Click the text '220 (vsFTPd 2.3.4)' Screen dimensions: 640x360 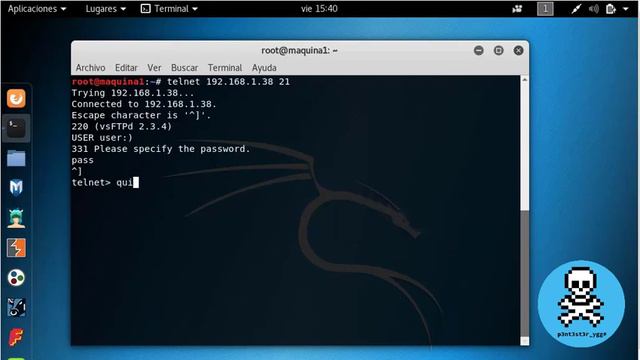click(122, 127)
